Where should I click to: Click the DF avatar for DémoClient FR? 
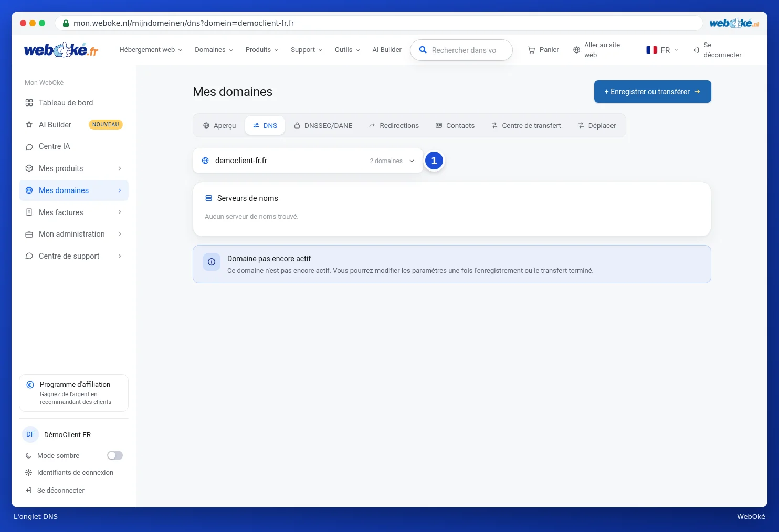pos(30,434)
